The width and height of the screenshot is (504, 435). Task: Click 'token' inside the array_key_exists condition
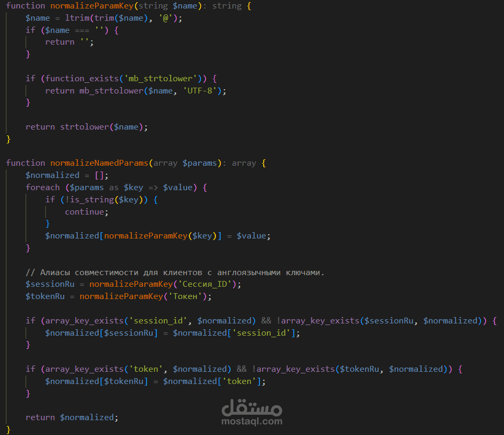pos(146,369)
